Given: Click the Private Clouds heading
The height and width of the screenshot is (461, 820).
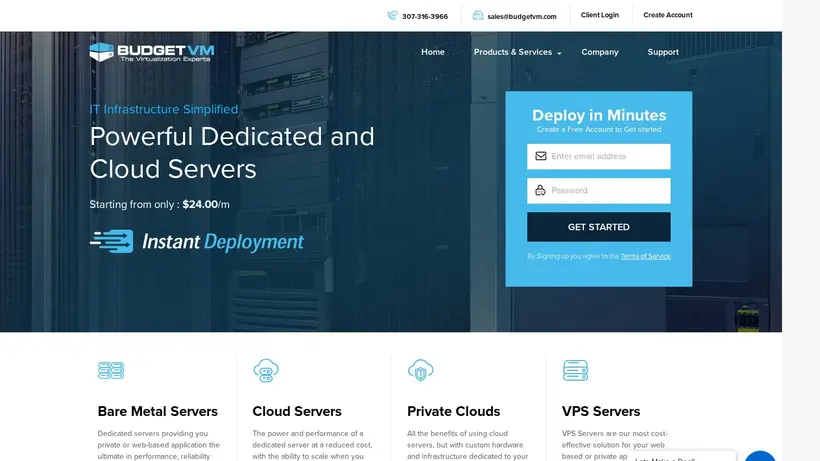Looking at the screenshot, I should [453, 411].
